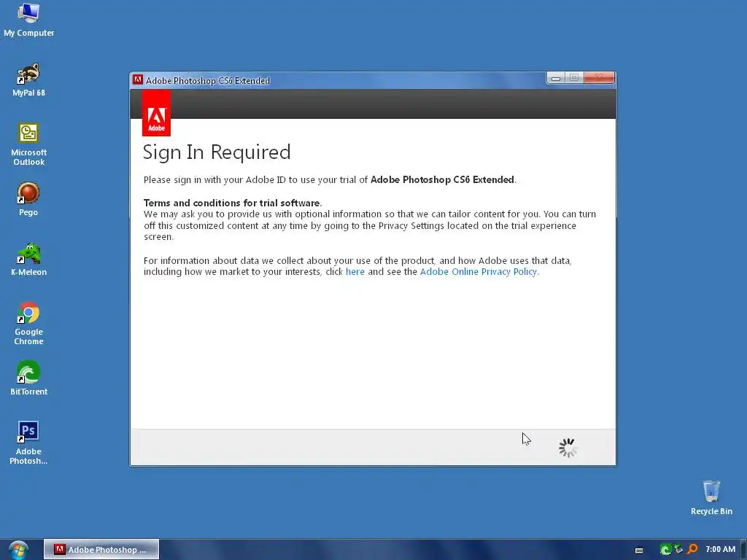Click the Adobe Photoshop taskbar button
Image resolution: width=747 pixels, height=560 pixels.
pyautogui.click(x=101, y=550)
